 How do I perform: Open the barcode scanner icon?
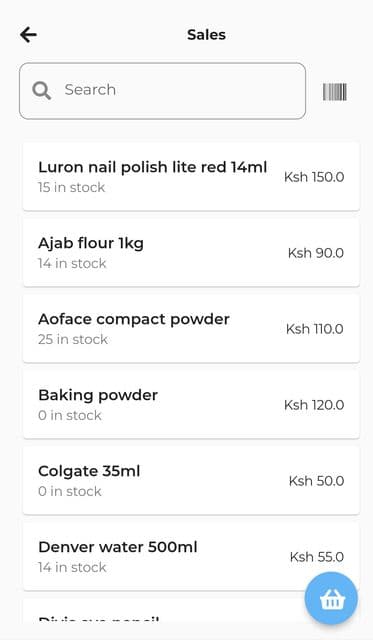(335, 91)
